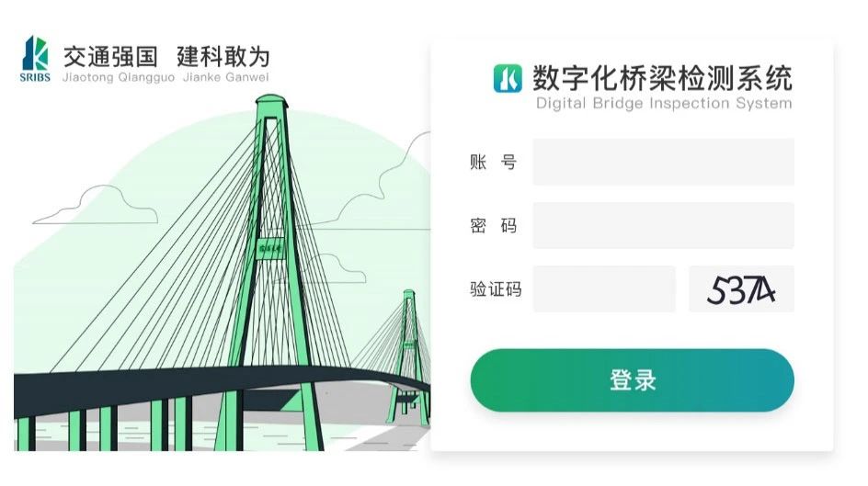Click the 账号 label
This screenshot has height=486, width=868.
[x=493, y=163]
